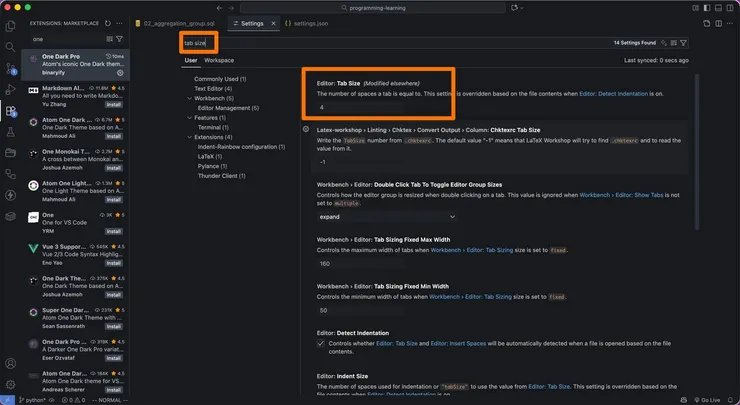This screenshot has height=405, width=740.
Task: Toggle the bottom panel layout
Action: pyautogui.click(x=718, y=8)
